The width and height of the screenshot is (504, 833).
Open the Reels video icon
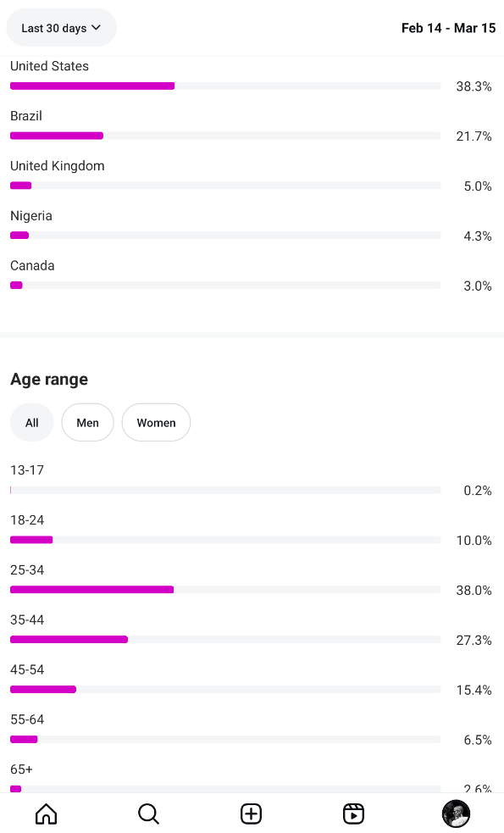coord(354,814)
